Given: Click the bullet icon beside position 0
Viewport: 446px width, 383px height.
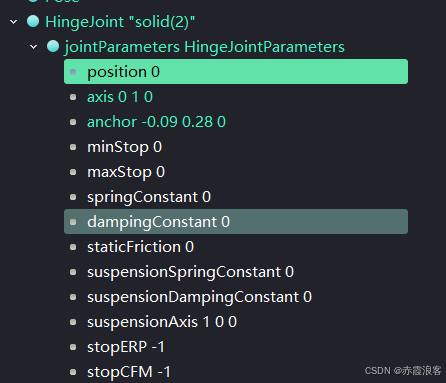Looking at the screenshot, I should pyautogui.click(x=73, y=72).
